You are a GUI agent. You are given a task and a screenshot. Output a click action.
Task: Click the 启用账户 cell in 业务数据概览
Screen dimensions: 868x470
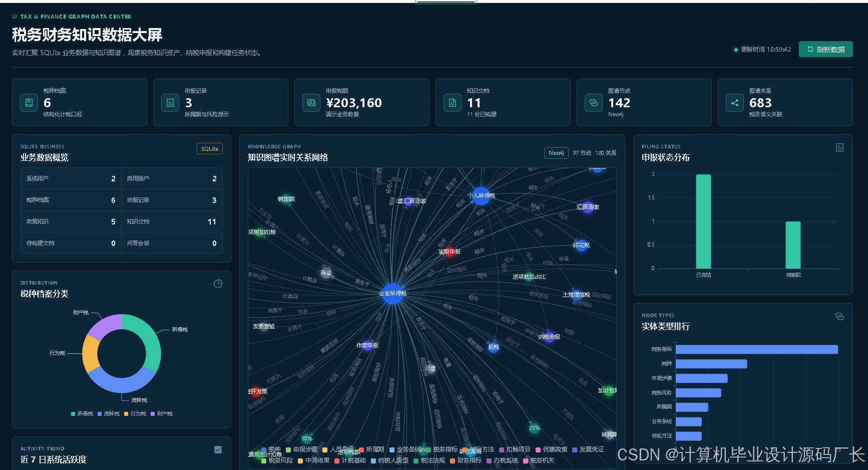(172, 179)
